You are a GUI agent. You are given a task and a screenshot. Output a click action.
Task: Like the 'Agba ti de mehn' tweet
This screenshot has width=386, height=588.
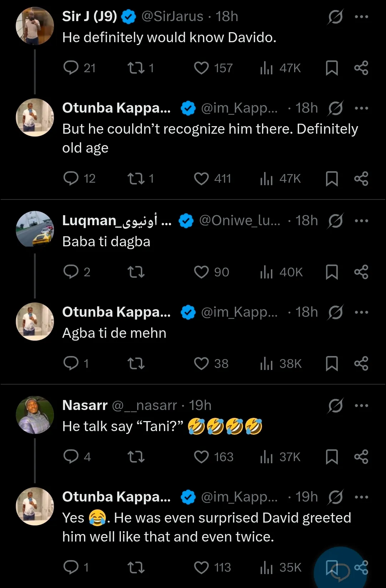point(201,364)
